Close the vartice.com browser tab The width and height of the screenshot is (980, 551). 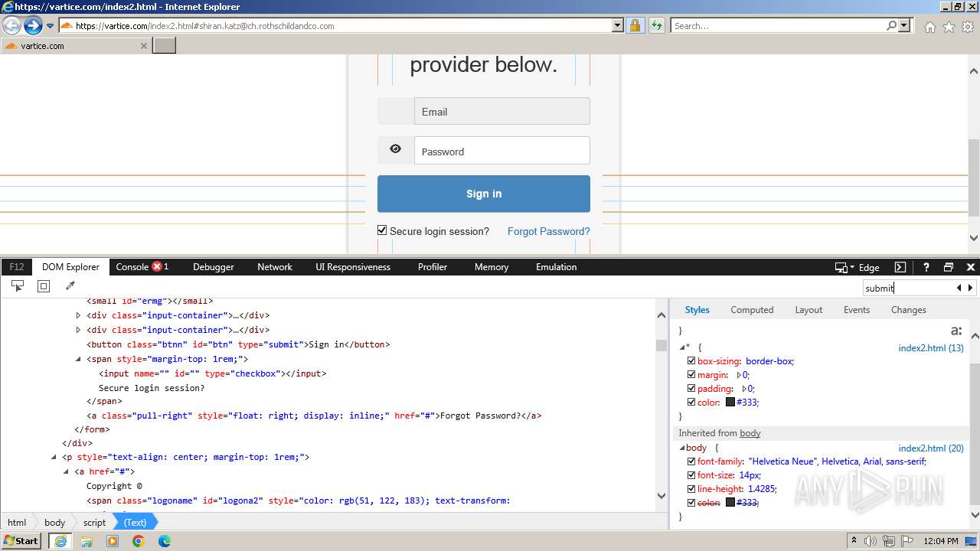143,46
